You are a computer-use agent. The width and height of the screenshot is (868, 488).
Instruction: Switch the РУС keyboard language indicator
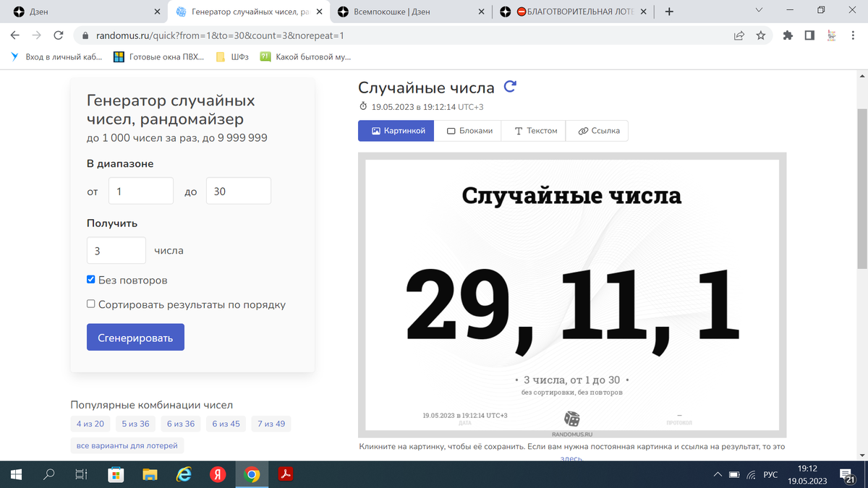tap(771, 474)
